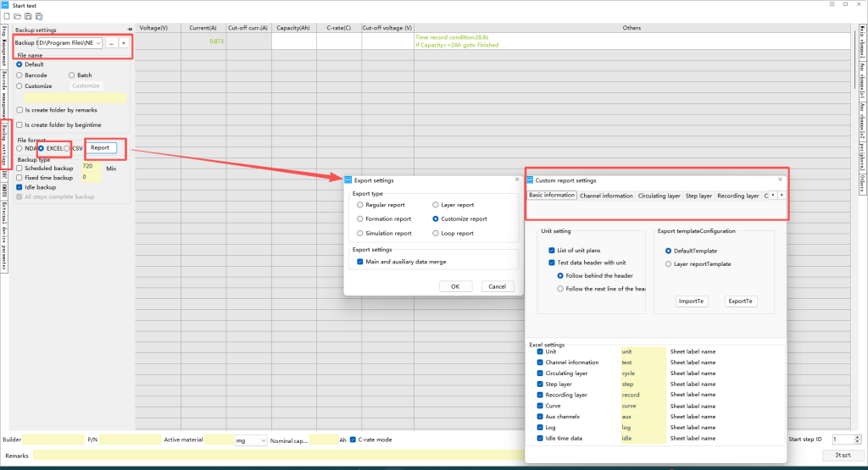Switch to the Circulating layer tab

pyautogui.click(x=659, y=196)
